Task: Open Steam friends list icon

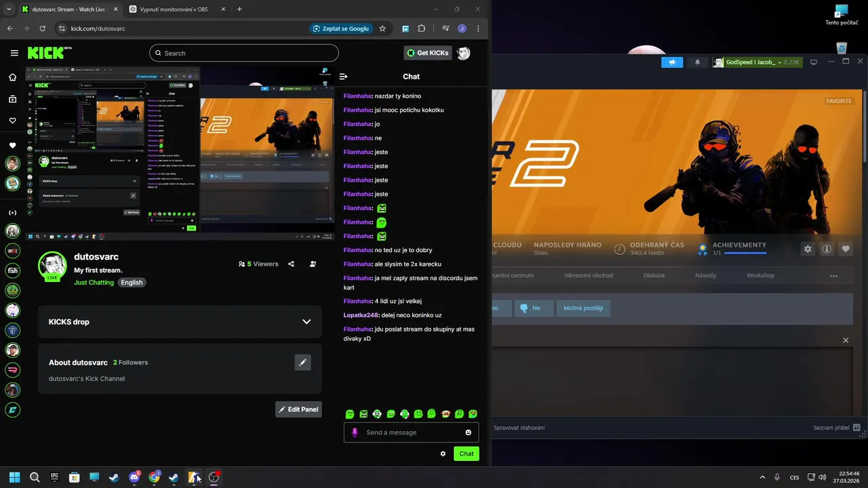Action: tap(856, 428)
